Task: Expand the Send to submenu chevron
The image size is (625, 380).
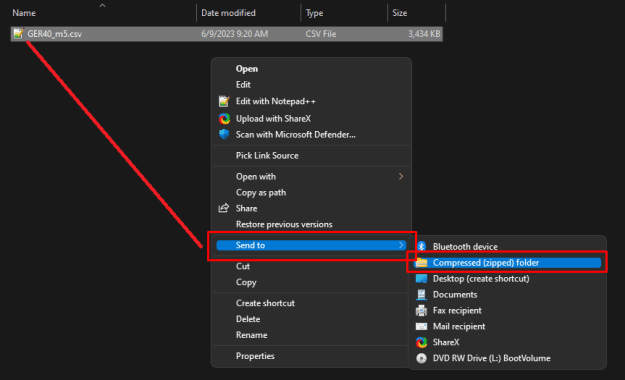Action: (x=401, y=245)
